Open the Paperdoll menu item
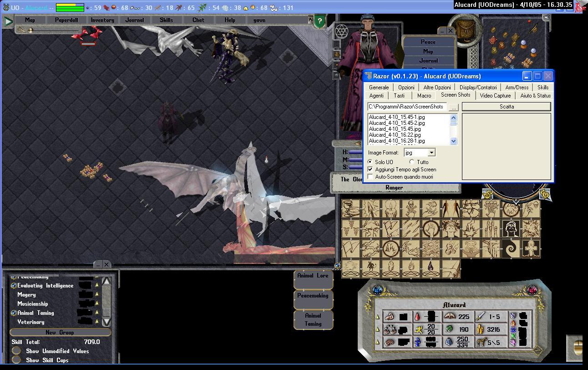The width and height of the screenshot is (588, 370). (x=66, y=20)
